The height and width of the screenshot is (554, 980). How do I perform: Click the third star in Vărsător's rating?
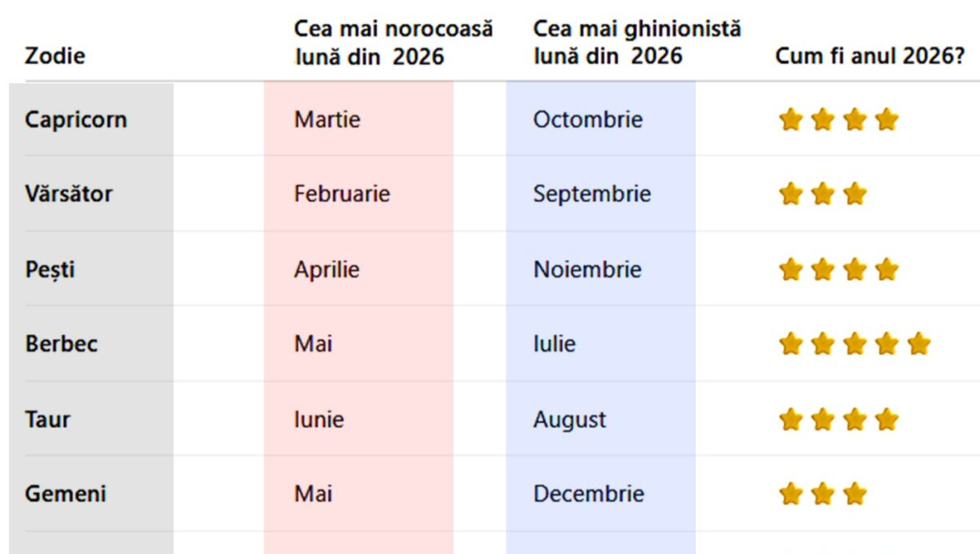[855, 194]
